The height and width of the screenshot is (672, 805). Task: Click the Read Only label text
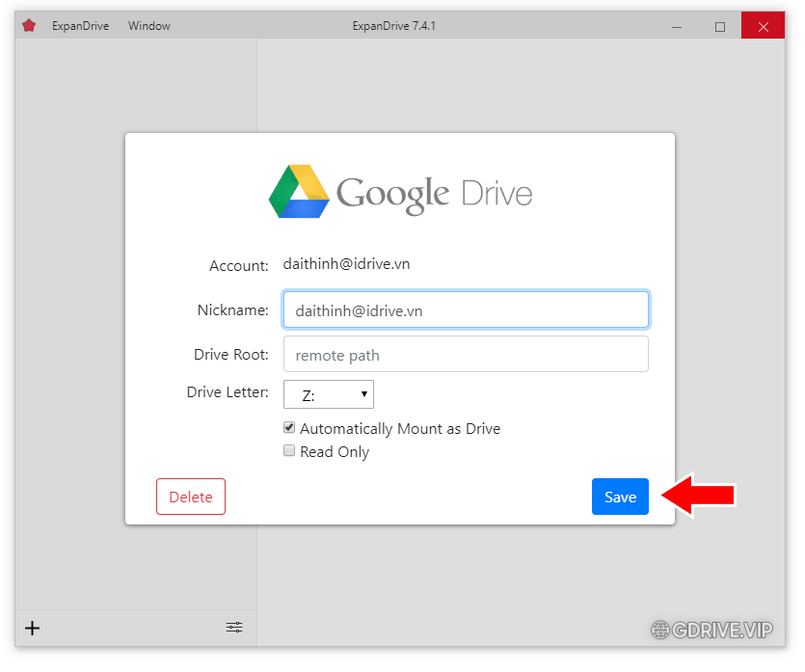(x=335, y=452)
